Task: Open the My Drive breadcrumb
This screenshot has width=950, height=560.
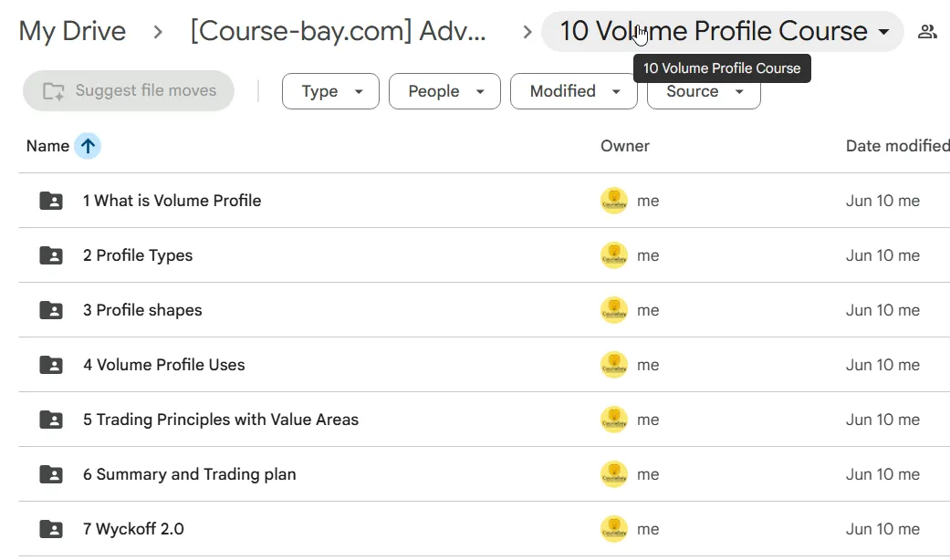Action: pyautogui.click(x=72, y=32)
